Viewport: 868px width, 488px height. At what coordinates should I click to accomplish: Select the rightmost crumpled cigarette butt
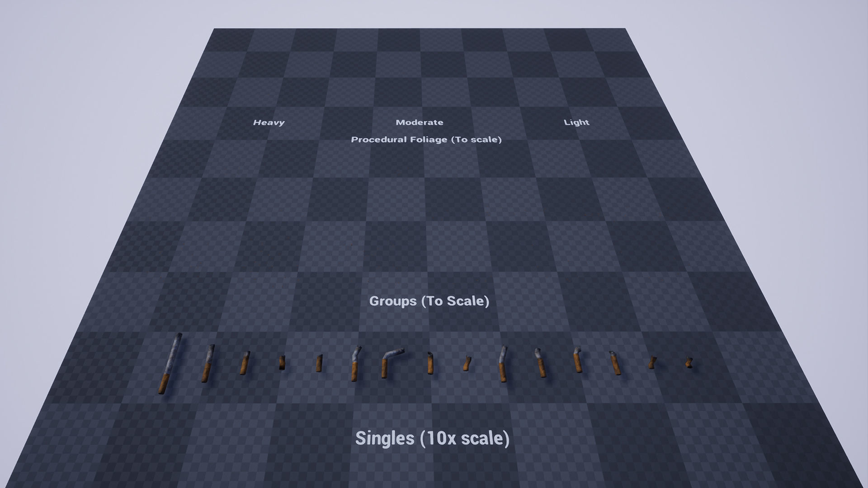[689, 362]
